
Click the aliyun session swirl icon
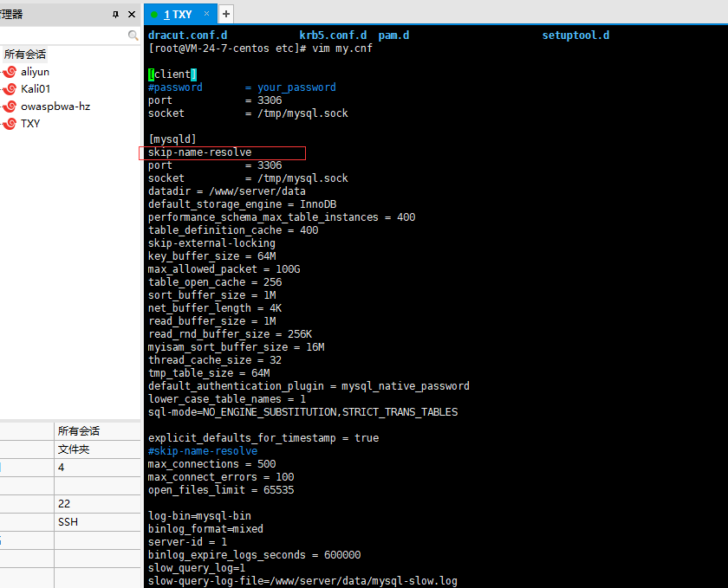click(x=10, y=72)
